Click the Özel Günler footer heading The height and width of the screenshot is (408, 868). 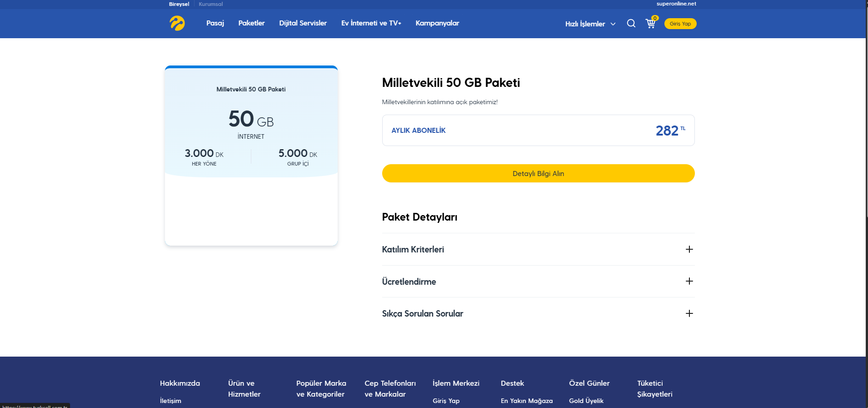[589, 383]
